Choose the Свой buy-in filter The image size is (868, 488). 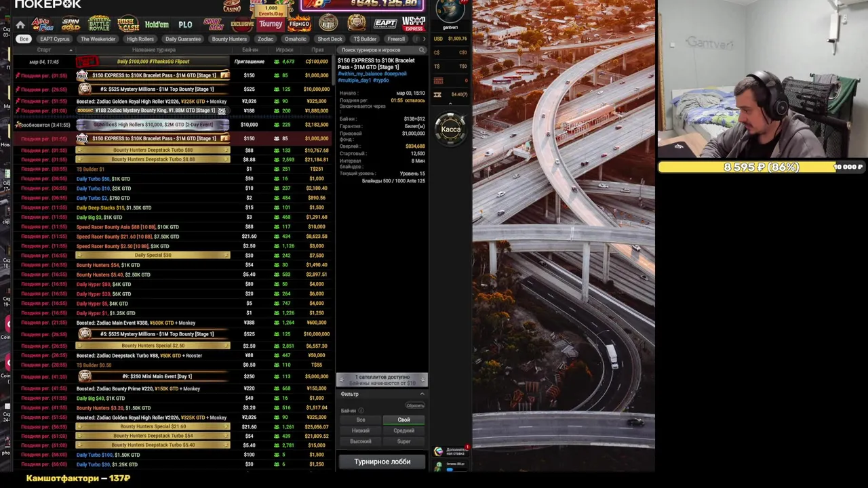[x=403, y=420]
